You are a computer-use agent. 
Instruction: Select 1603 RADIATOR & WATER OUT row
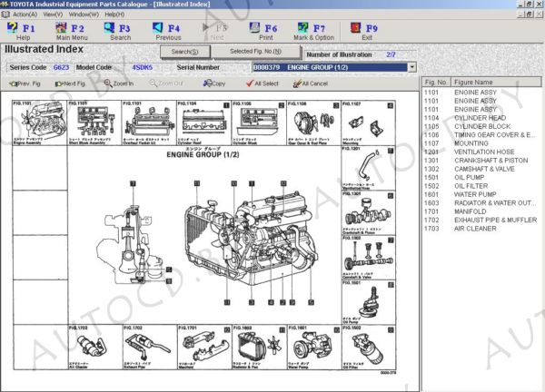click(481, 203)
